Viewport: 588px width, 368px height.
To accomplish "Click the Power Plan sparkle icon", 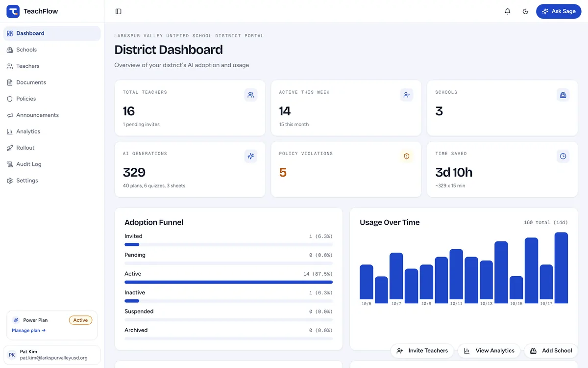I will click(16, 320).
